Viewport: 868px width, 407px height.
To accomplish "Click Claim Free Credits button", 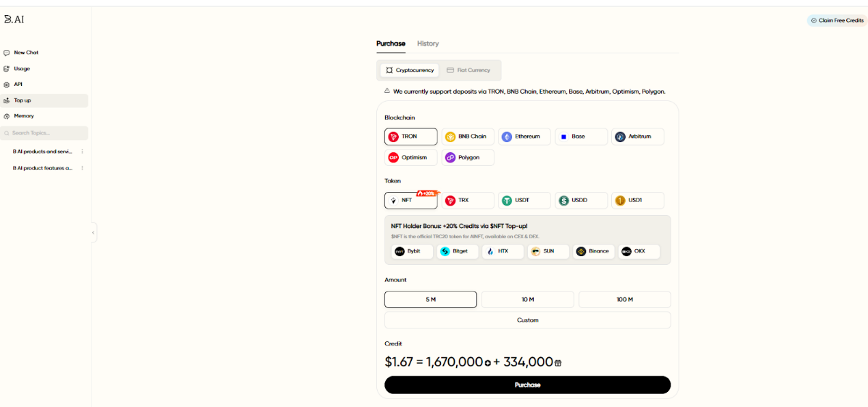I will [x=837, y=20].
